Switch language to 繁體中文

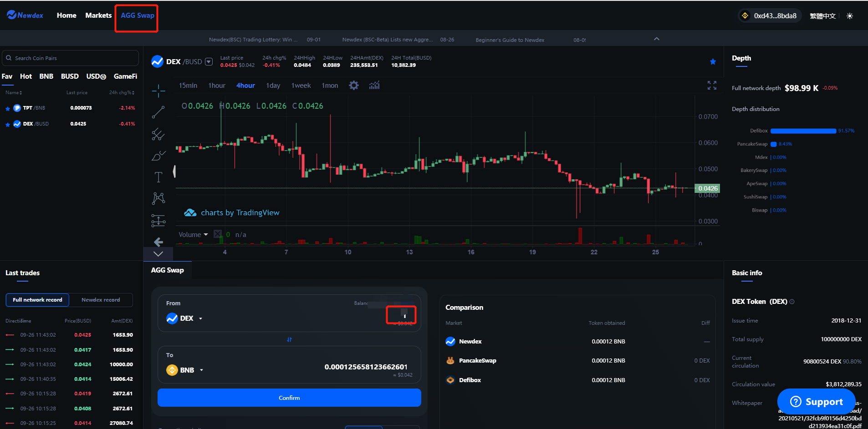coord(822,16)
